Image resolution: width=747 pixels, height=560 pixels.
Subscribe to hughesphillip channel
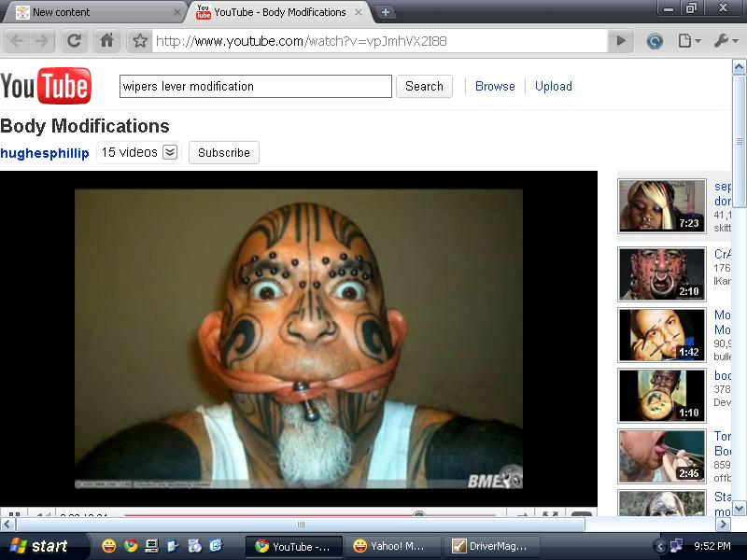click(224, 152)
